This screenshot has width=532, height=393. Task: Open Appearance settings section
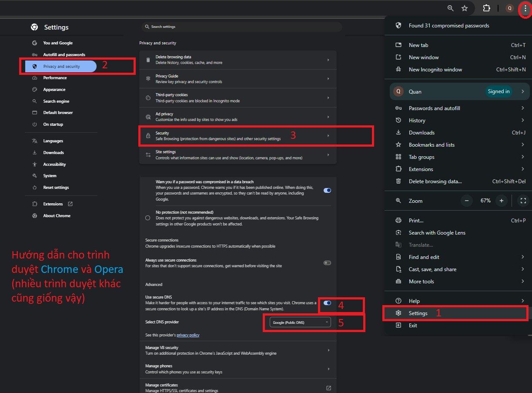54,90
